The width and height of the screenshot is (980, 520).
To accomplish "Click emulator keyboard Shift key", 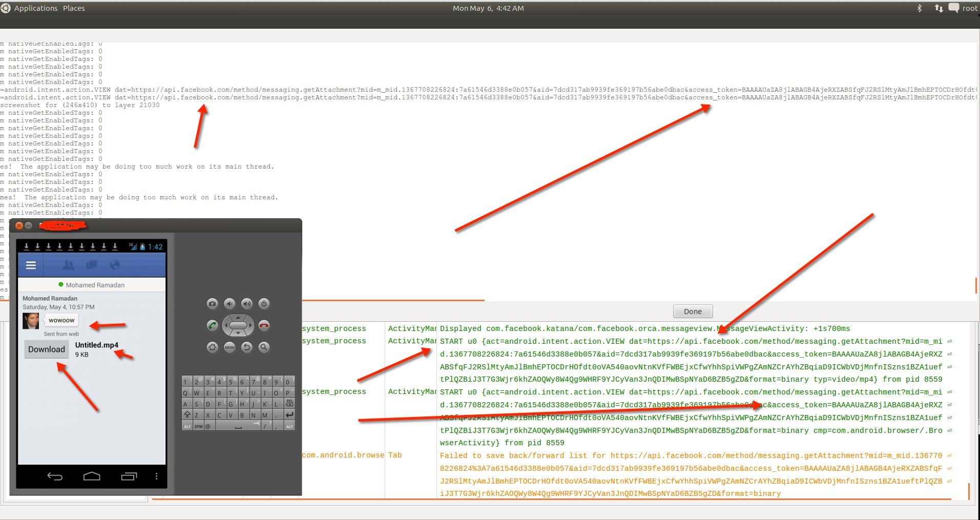I will (187, 415).
